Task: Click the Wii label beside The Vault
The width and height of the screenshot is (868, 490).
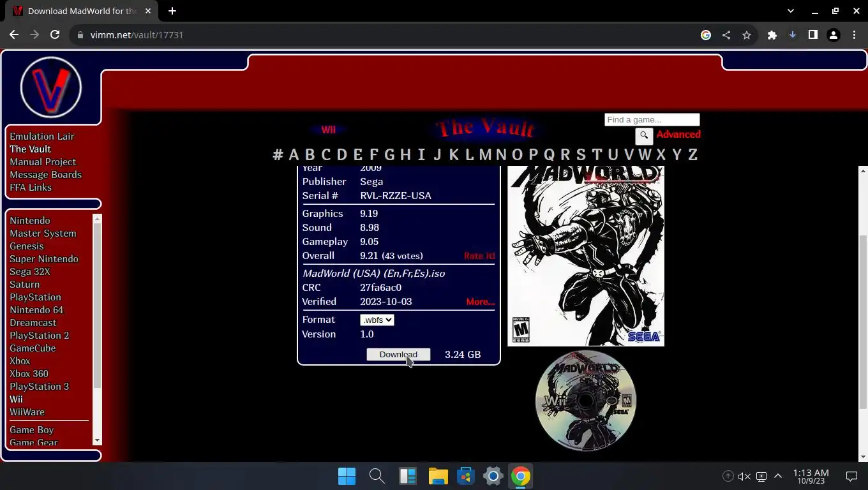Action: point(328,130)
